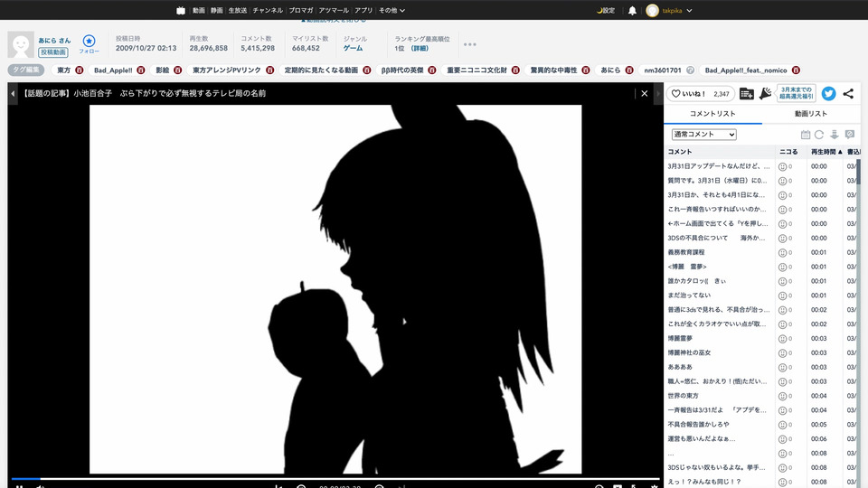The height and width of the screenshot is (488, 868).
Task: Open the notifications bell
Action: click(x=632, y=11)
